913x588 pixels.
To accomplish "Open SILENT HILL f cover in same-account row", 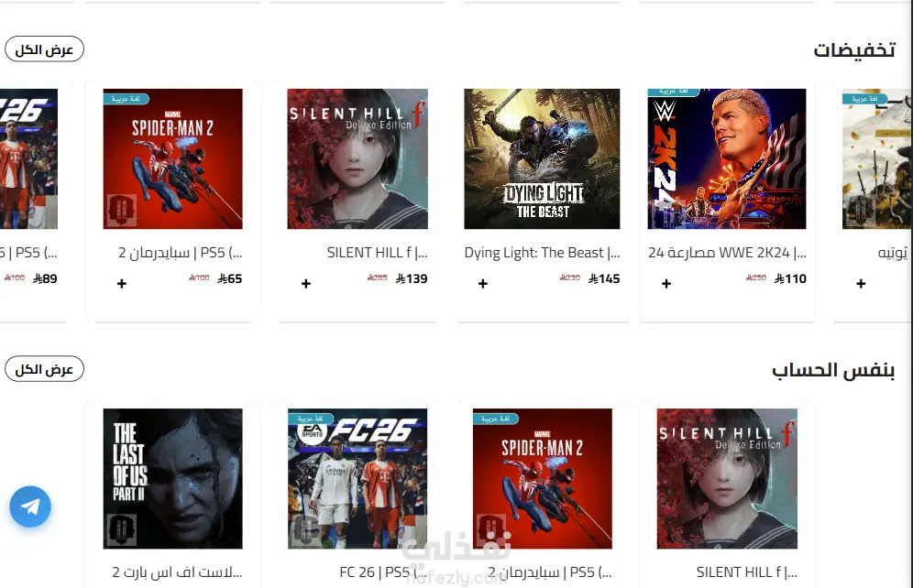I will (727, 479).
